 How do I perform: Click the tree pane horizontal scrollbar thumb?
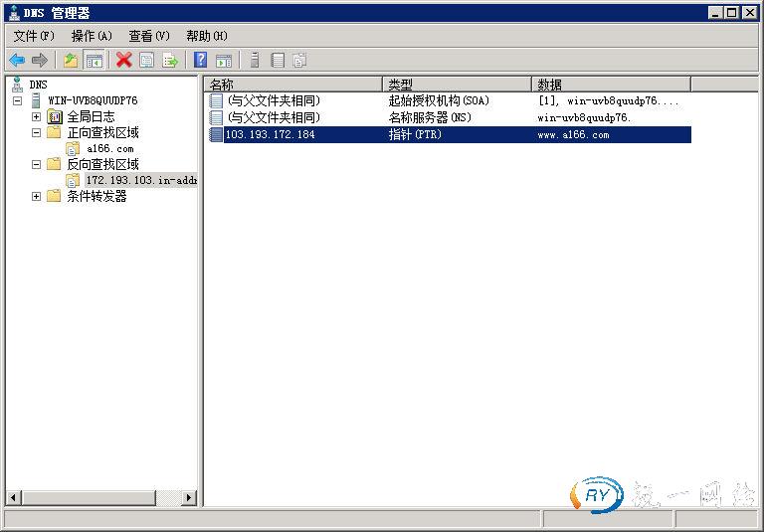[x=90, y=497]
